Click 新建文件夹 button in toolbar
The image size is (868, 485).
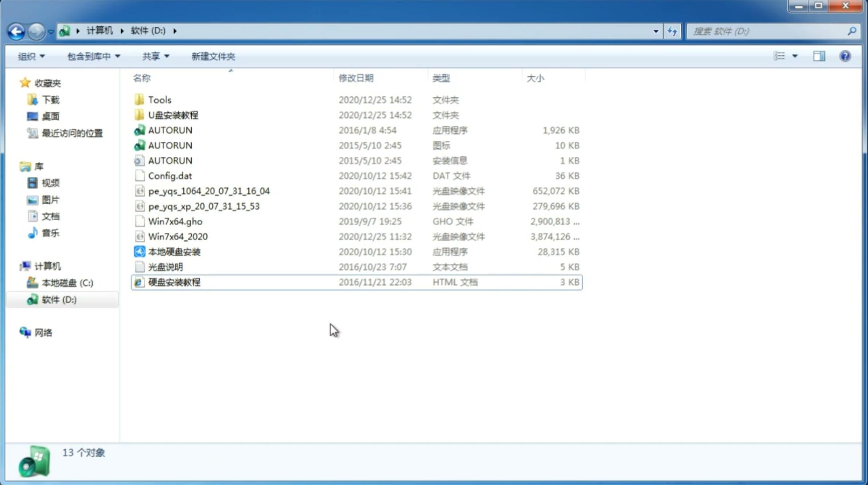click(213, 56)
